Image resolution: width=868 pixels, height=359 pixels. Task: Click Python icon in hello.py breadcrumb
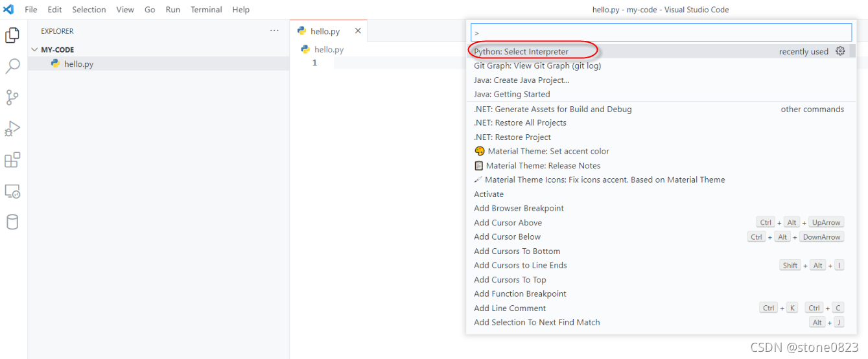coord(306,49)
